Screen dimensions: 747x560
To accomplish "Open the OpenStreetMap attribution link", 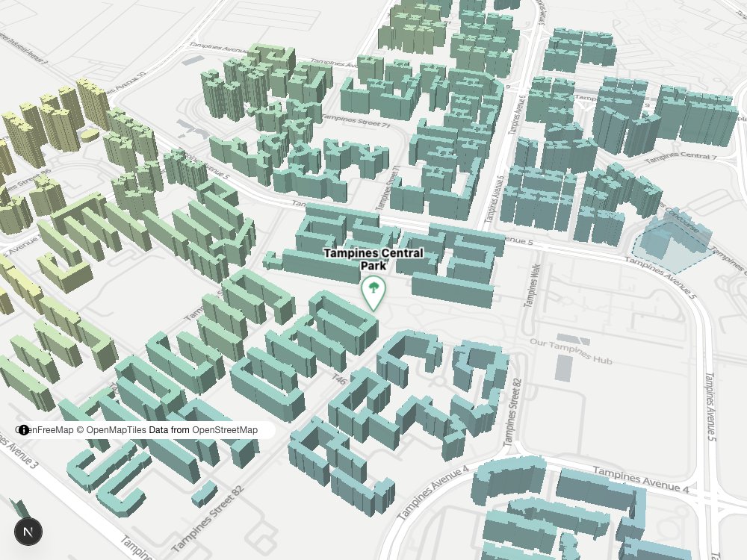I will point(224,430).
